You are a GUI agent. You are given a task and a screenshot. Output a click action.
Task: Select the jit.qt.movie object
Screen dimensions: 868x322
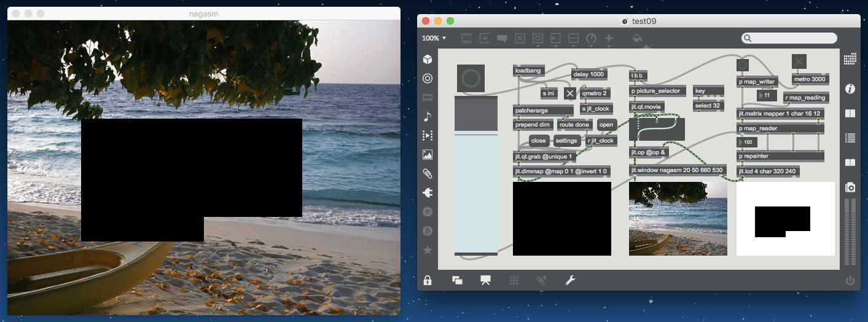[x=646, y=106]
